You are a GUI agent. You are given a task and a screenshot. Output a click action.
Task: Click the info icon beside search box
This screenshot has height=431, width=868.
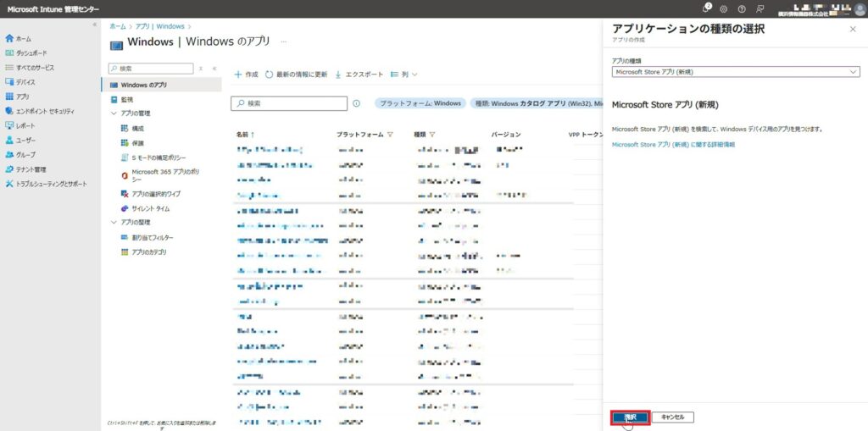357,103
